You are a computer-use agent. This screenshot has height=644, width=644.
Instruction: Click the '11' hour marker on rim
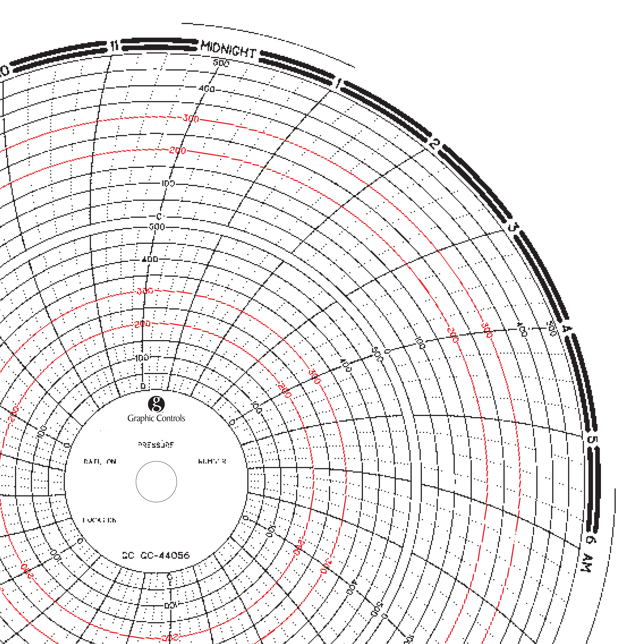point(114,46)
